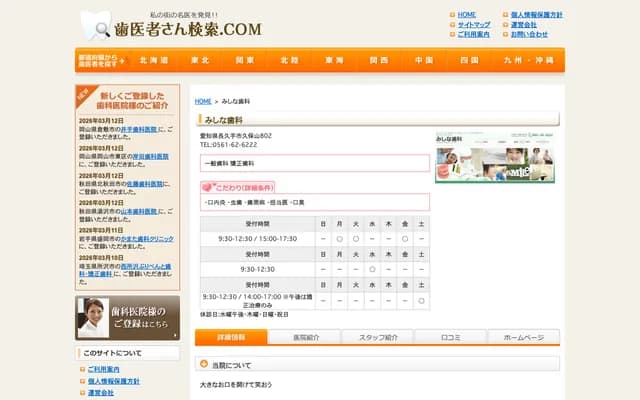Open the サイトマップ header link

click(x=473, y=24)
